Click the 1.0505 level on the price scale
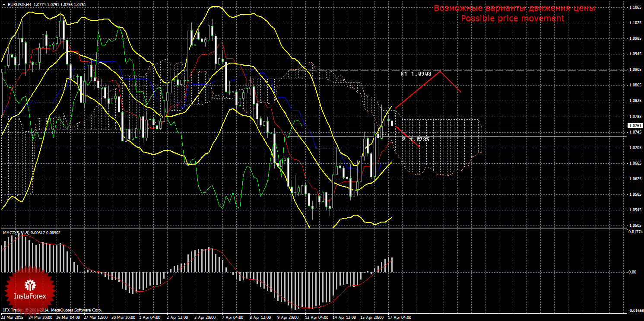This screenshot has width=644, height=321. click(x=635, y=226)
